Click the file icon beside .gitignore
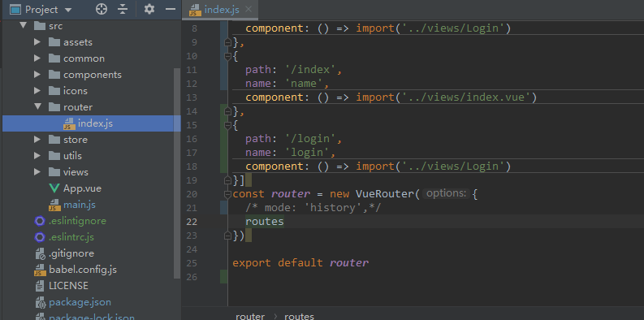644x320 pixels. click(41, 253)
